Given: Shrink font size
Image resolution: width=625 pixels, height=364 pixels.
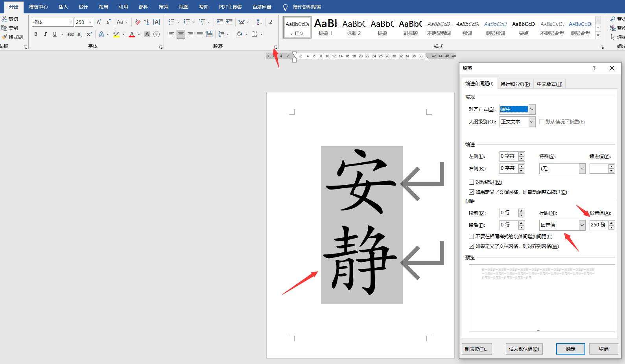Looking at the screenshot, I should pos(108,22).
